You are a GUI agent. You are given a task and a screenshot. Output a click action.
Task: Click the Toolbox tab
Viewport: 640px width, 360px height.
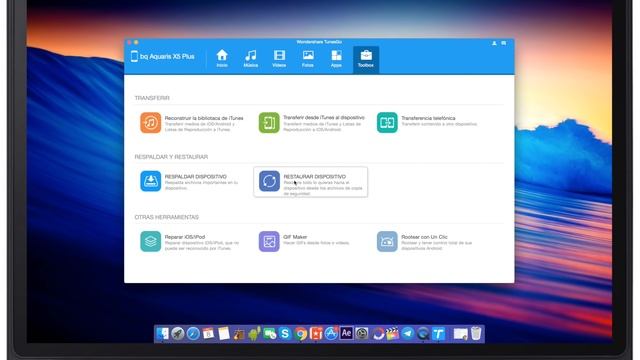[x=366, y=60]
